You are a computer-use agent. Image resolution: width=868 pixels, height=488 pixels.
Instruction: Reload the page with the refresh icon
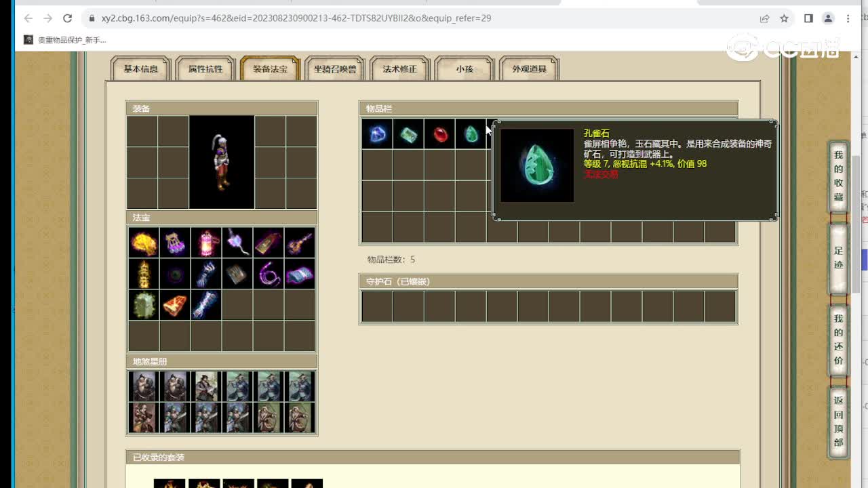point(67,18)
